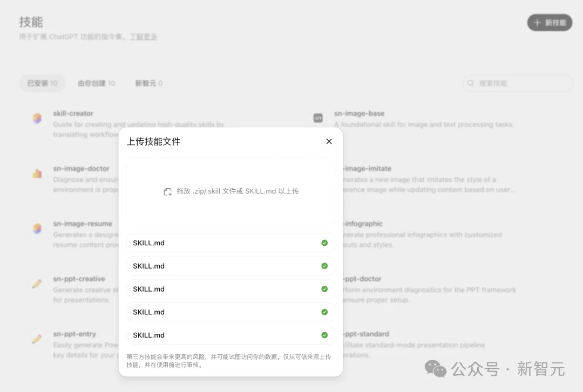Switch to the 已安装 tab
The height and width of the screenshot is (392, 583).
(x=43, y=83)
